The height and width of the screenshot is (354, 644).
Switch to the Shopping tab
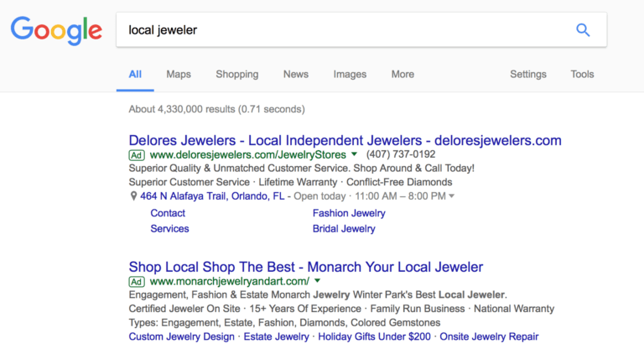237,75
